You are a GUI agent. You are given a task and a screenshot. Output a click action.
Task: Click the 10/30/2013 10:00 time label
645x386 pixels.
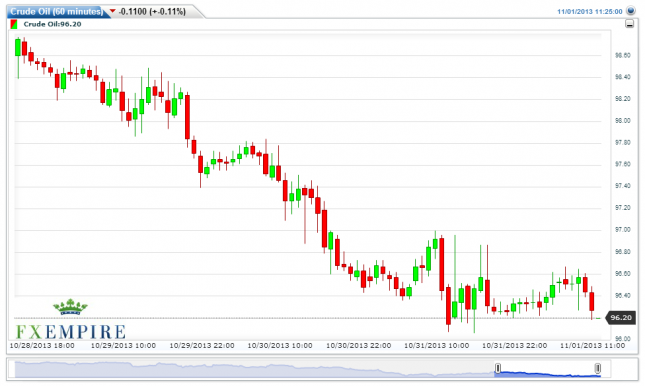tap(280, 346)
